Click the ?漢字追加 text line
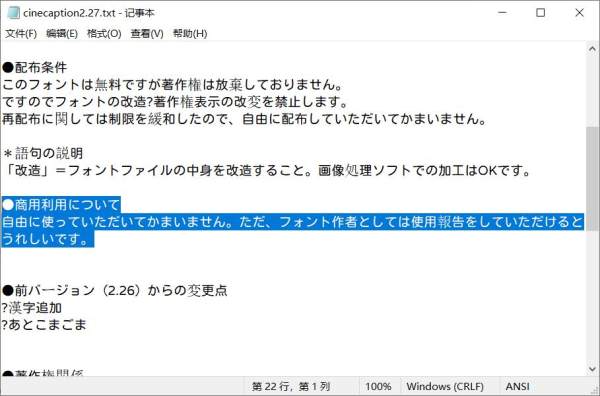600x396 pixels. (31, 308)
